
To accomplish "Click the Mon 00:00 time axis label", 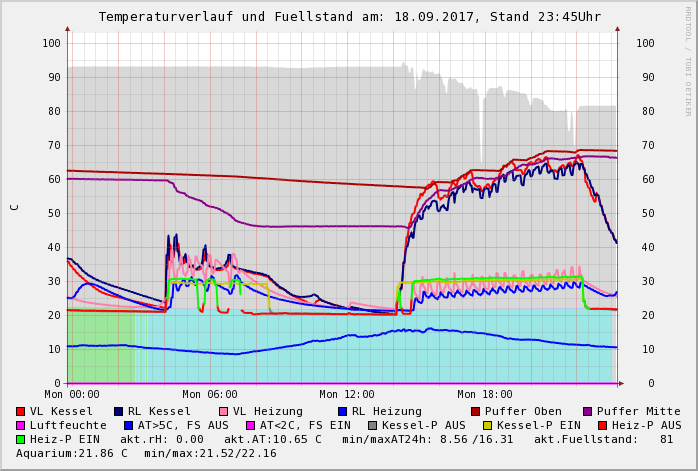I will coord(72,395).
